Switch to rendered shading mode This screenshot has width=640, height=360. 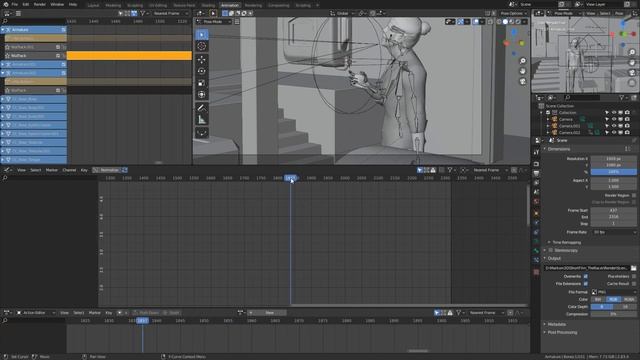tap(518, 22)
